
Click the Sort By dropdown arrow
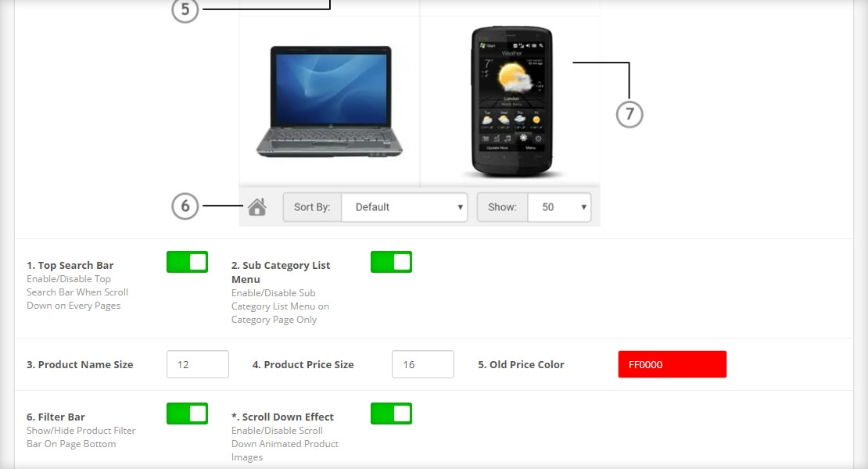pos(460,207)
